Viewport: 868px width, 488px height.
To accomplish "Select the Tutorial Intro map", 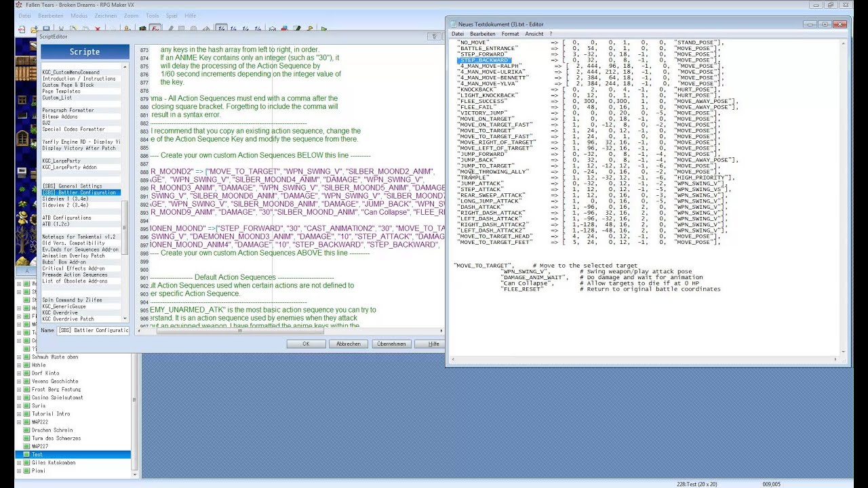I will [x=51, y=413].
